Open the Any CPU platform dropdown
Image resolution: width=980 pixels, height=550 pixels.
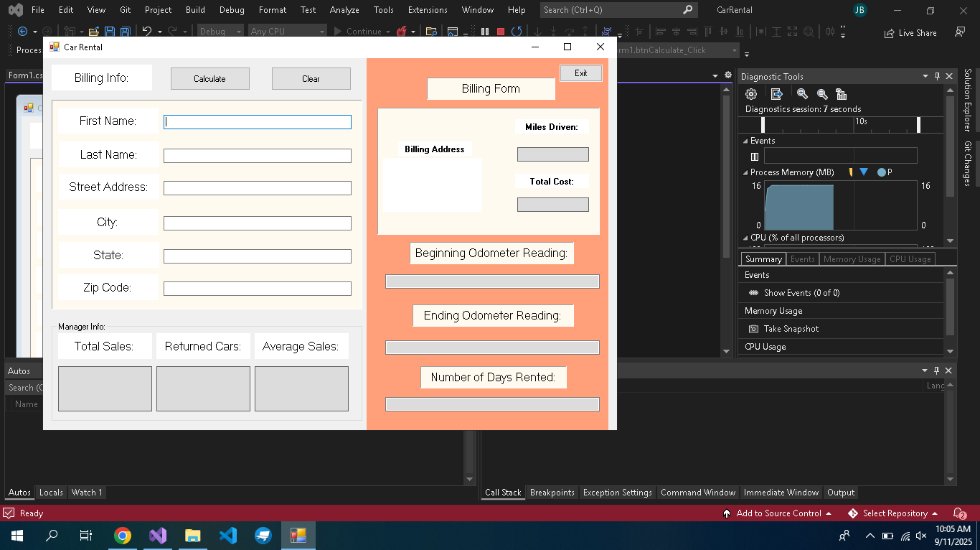tap(287, 32)
